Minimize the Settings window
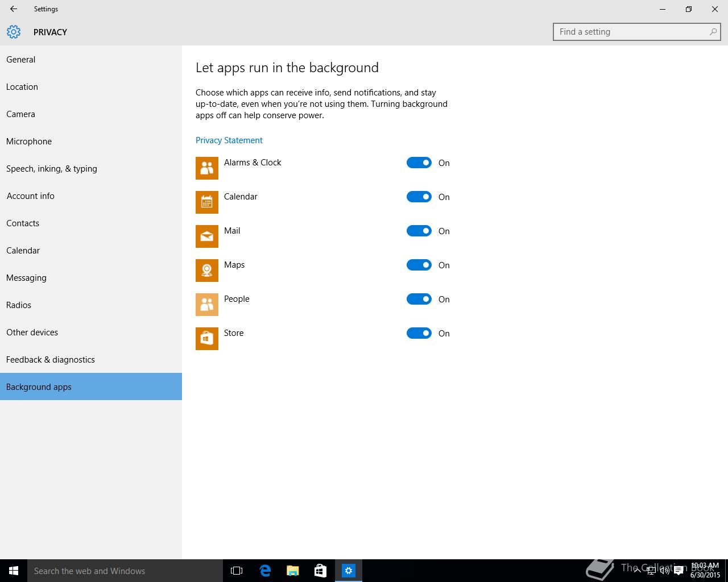The width and height of the screenshot is (728, 582). coord(663,9)
